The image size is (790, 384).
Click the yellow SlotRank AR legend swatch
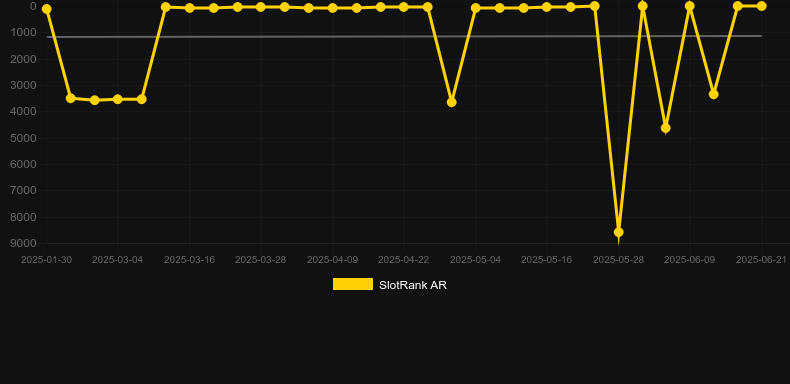click(x=353, y=284)
